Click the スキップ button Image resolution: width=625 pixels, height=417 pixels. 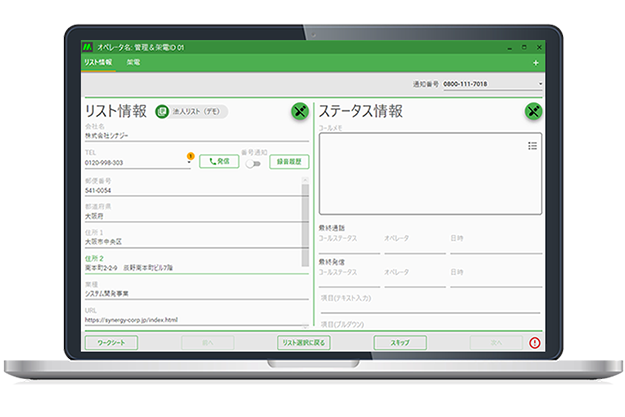tap(399, 342)
